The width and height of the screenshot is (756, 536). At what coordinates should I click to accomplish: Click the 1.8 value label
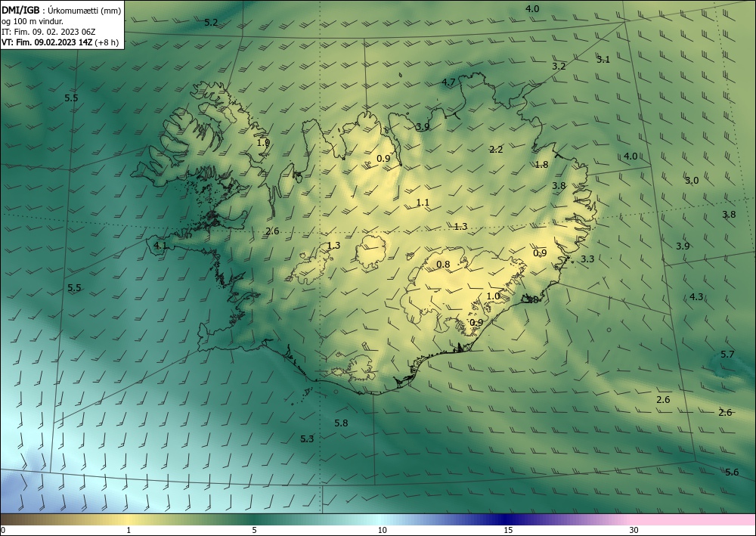tap(541, 164)
